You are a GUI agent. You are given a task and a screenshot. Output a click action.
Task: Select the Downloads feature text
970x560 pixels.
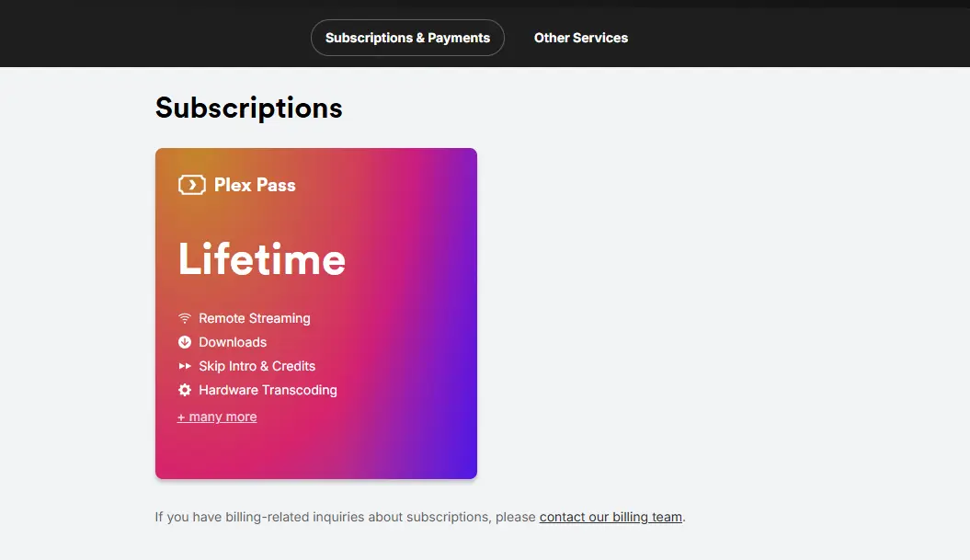[233, 342]
